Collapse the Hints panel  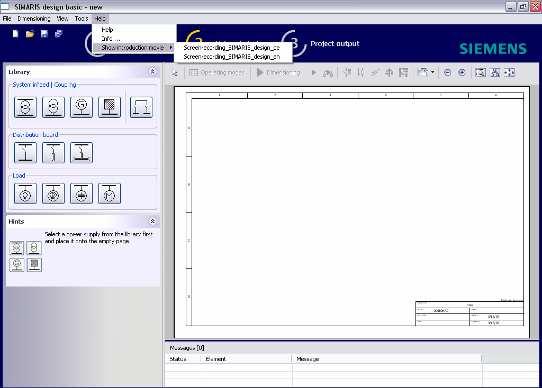pyautogui.click(x=152, y=221)
